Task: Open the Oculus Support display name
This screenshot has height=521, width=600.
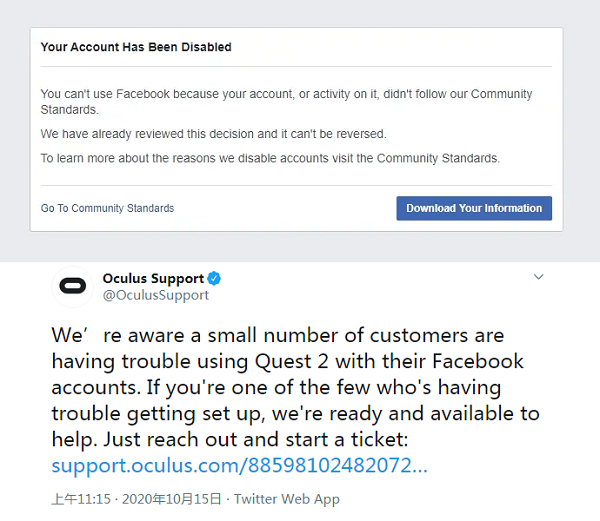Action: click(153, 279)
